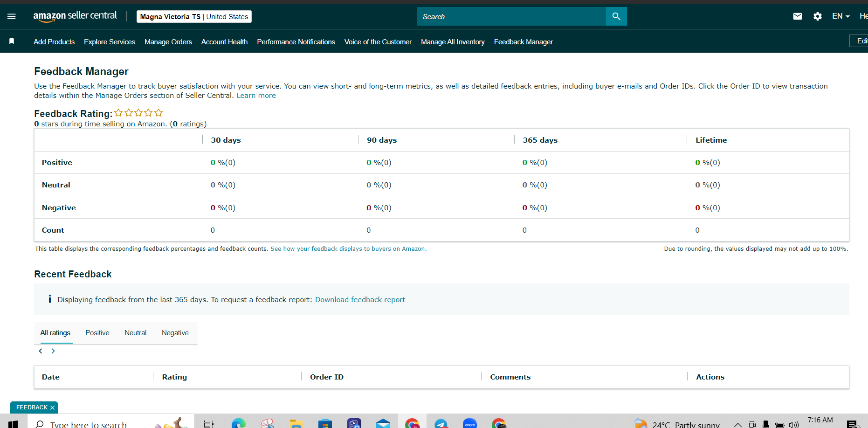Click the magnifier search button
The image size is (868, 428).
tap(616, 16)
